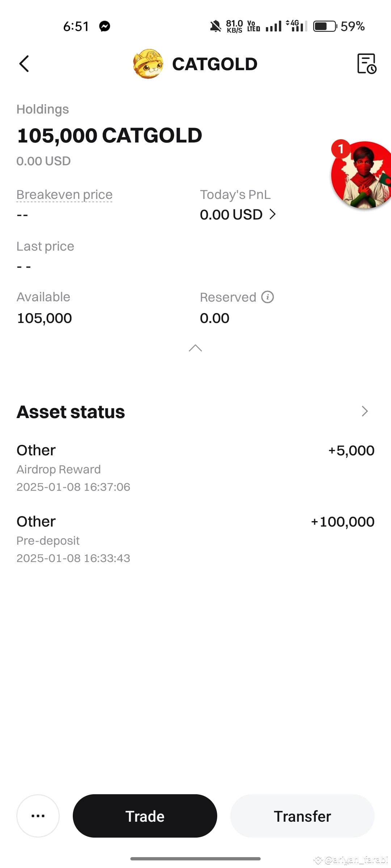The image size is (391, 868).
Task: Tap the 105,000 CATGOLD holdings amount
Action: [109, 135]
